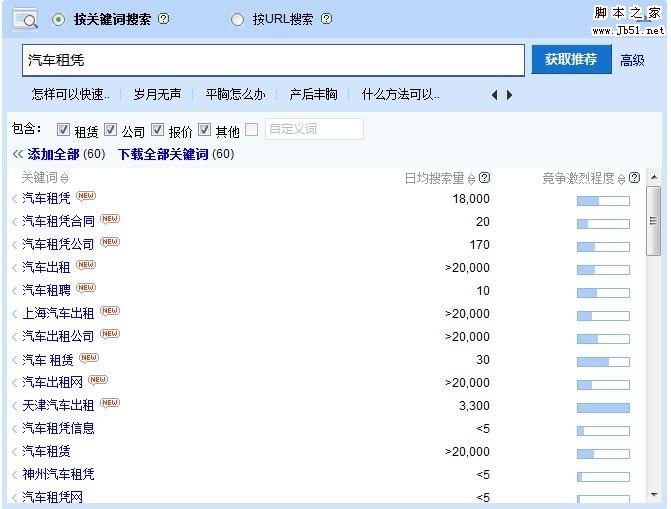Sort by 日均搜索量 column sort arrow

click(471, 178)
